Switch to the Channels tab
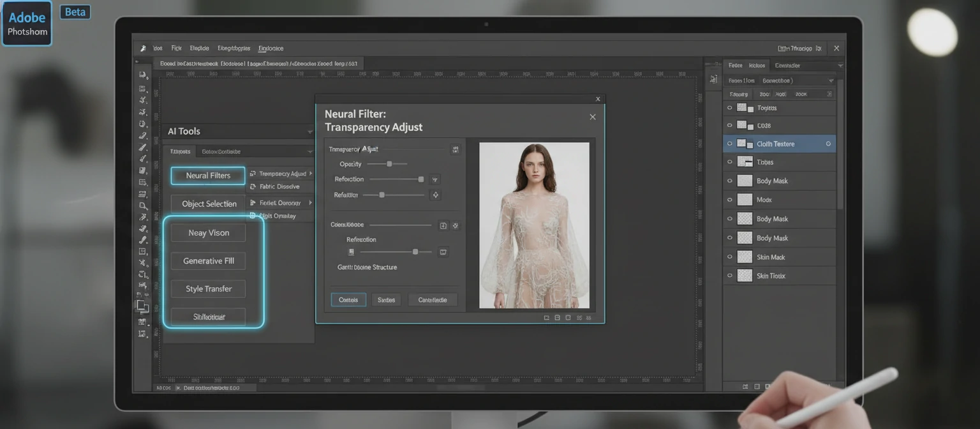Viewport: 980px width, 429px height. point(757,65)
